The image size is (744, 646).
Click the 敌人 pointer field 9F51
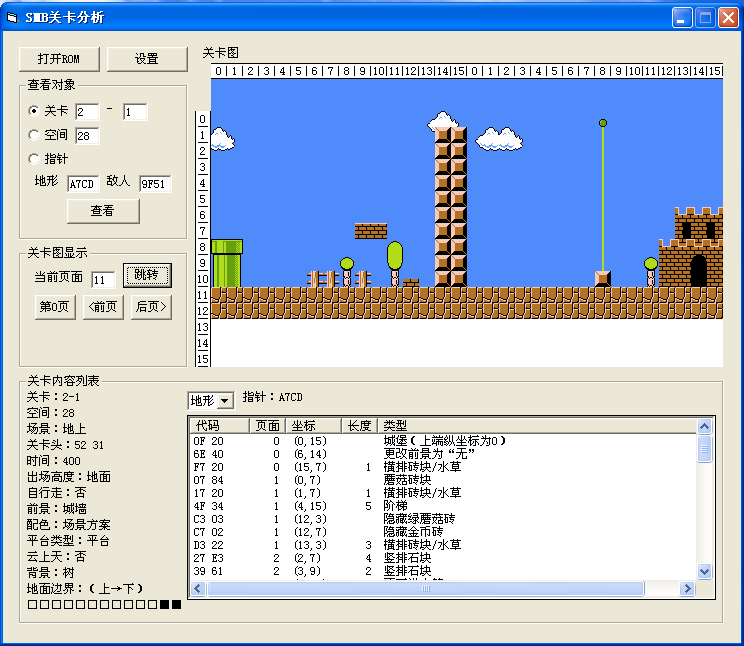[155, 184]
